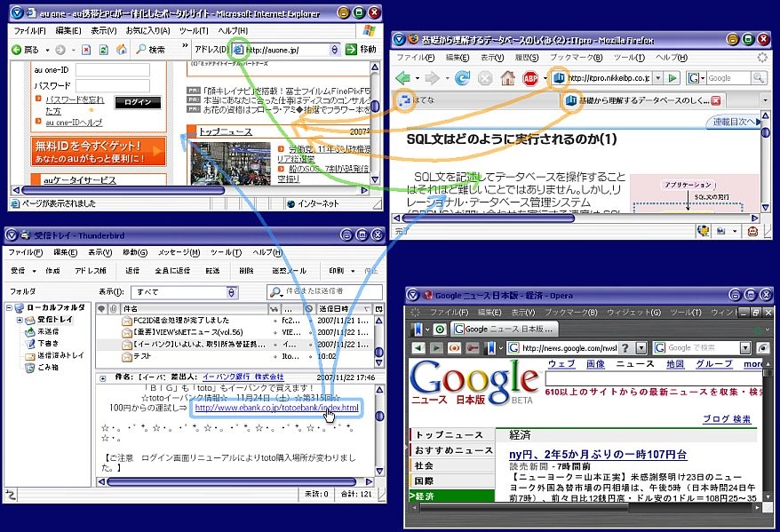Click the パスワードを忘れた方 link

click(75, 106)
